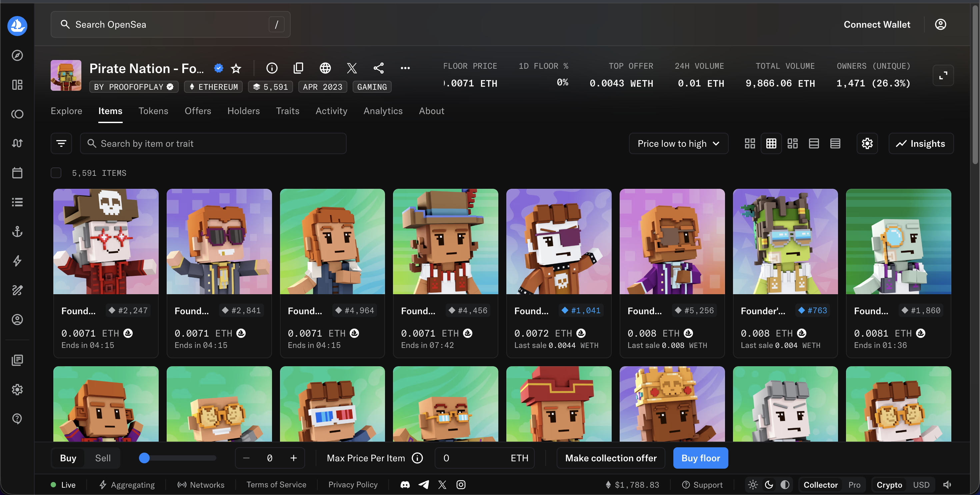Select the Buy mode toggle
This screenshot has width=980, height=495.
[68, 458]
